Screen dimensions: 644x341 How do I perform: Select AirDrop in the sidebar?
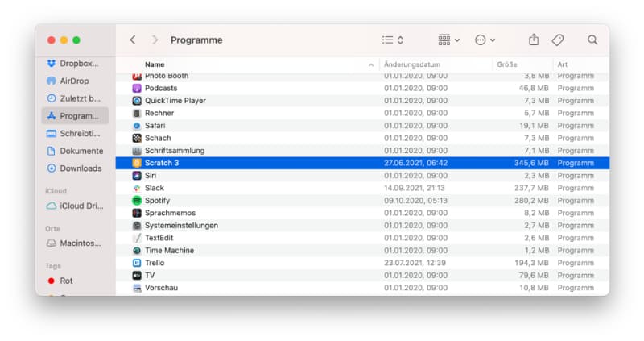coord(74,81)
